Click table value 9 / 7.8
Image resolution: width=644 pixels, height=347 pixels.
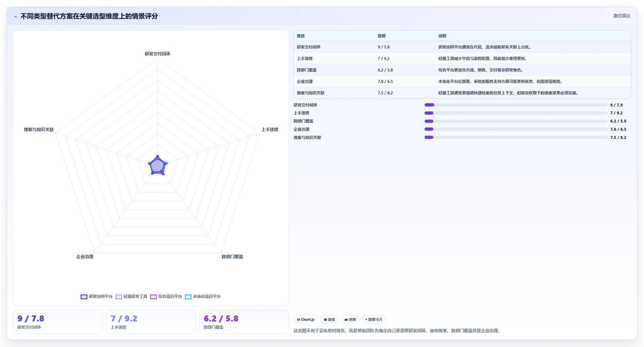click(384, 47)
